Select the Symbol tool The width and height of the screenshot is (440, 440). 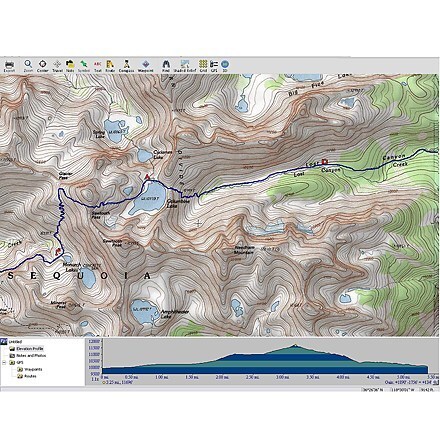coord(84,66)
